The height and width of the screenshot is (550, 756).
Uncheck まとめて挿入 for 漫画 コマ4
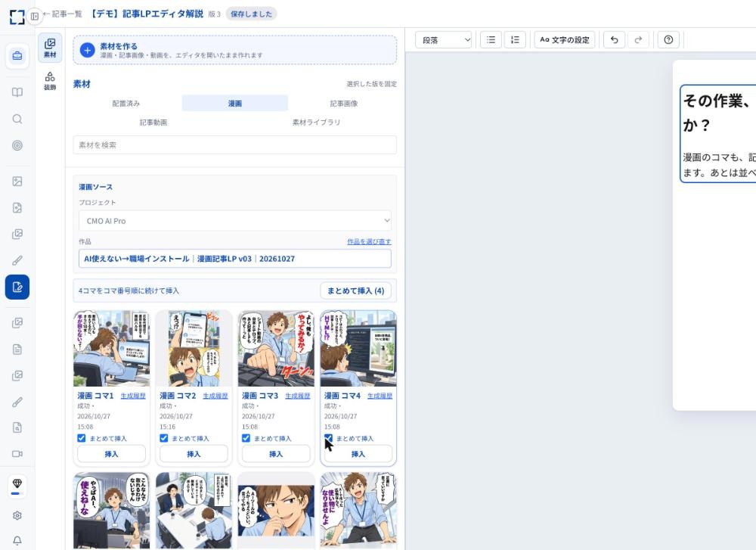pyautogui.click(x=328, y=438)
